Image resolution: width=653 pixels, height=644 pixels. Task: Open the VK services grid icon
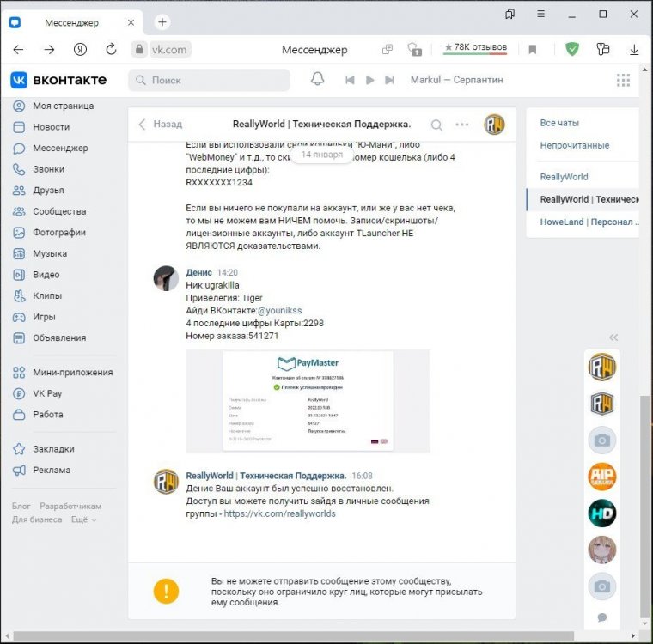click(x=623, y=80)
